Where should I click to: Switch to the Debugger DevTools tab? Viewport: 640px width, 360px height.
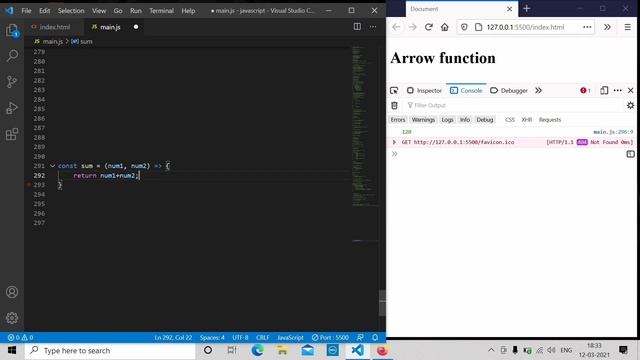click(509, 90)
